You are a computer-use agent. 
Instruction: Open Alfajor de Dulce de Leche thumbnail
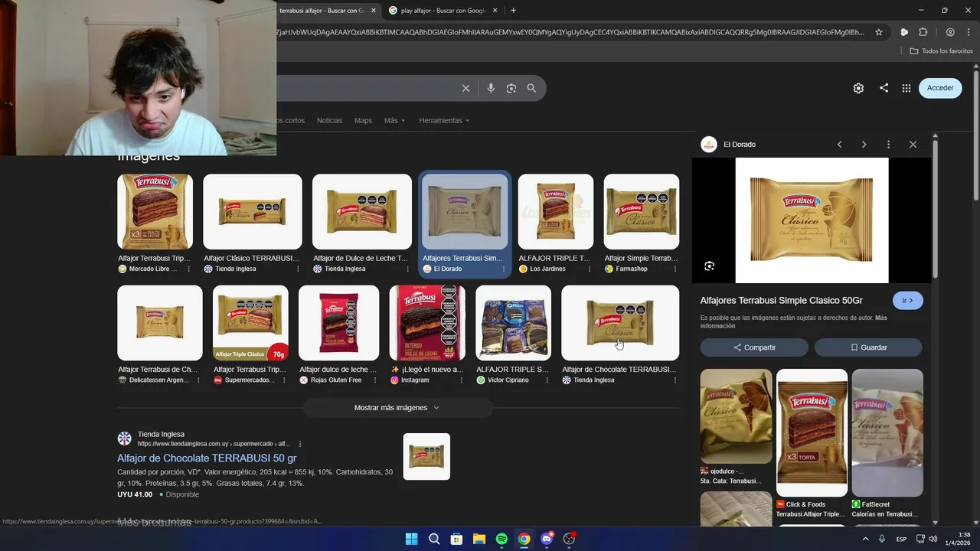tap(362, 212)
